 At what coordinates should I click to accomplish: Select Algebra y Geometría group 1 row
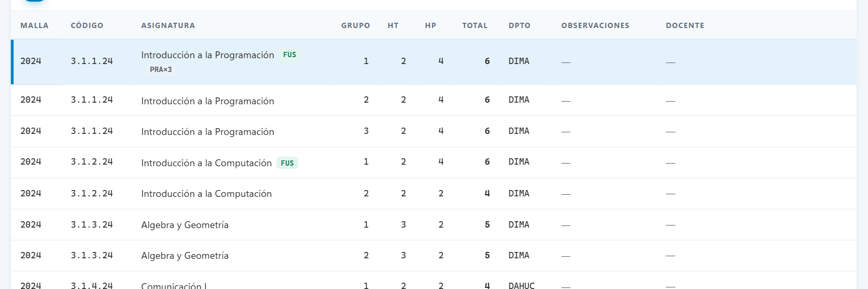(434, 225)
